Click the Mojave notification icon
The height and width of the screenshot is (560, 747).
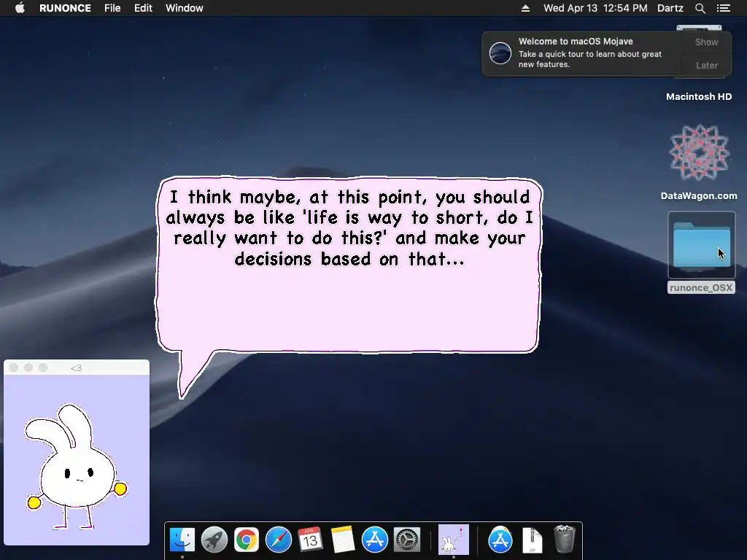click(500, 52)
